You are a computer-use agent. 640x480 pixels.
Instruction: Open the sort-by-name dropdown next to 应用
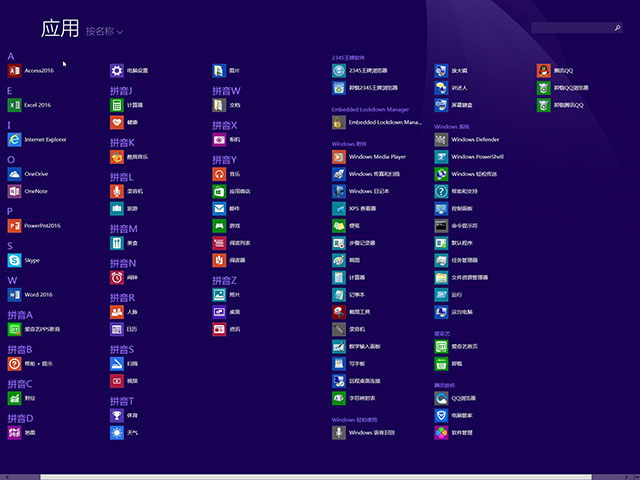click(104, 31)
